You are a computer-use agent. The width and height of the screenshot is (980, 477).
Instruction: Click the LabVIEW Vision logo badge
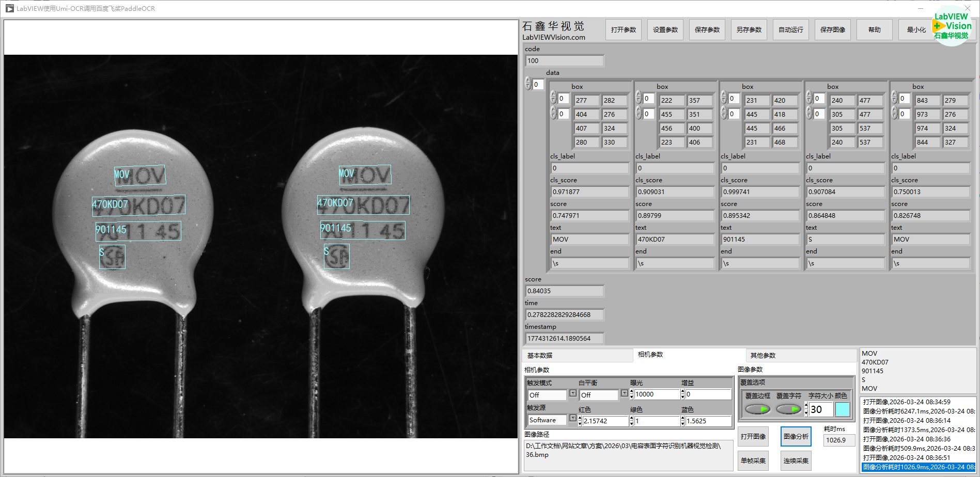point(952,26)
